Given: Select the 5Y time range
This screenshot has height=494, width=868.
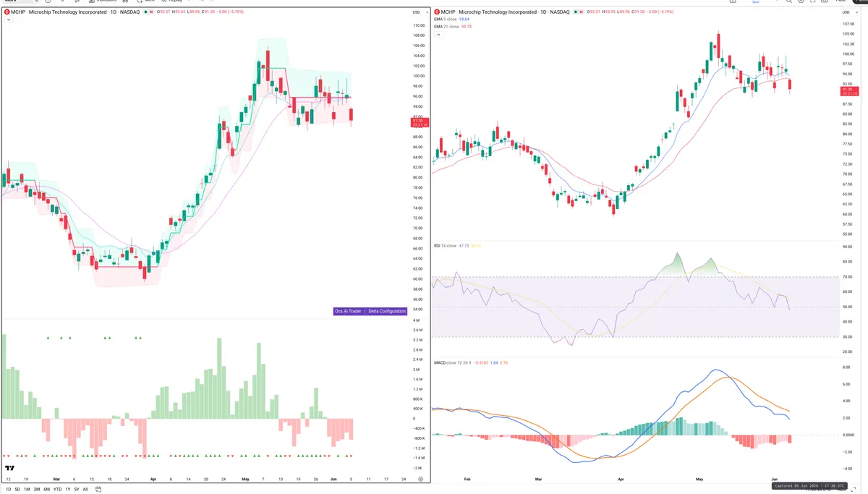Looking at the screenshot, I should pos(77,490).
